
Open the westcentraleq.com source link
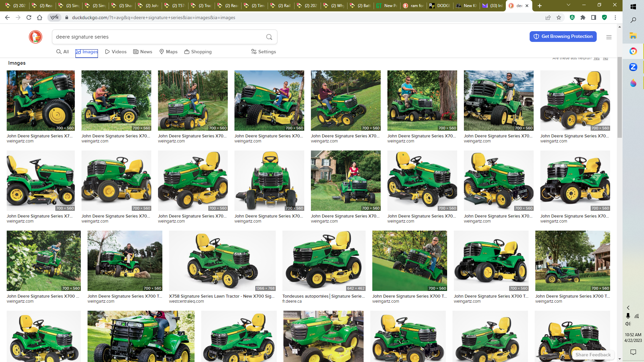pos(186,301)
